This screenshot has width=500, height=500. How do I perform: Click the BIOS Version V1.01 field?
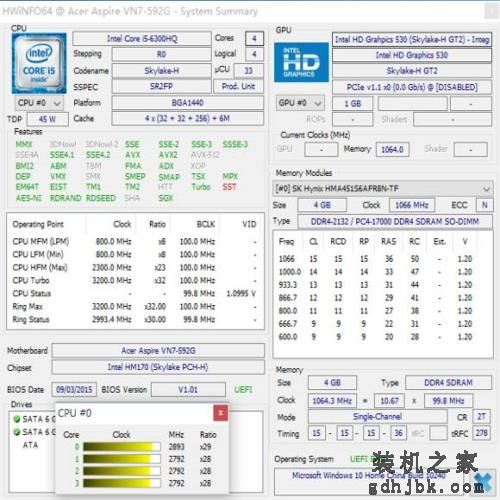point(188,389)
